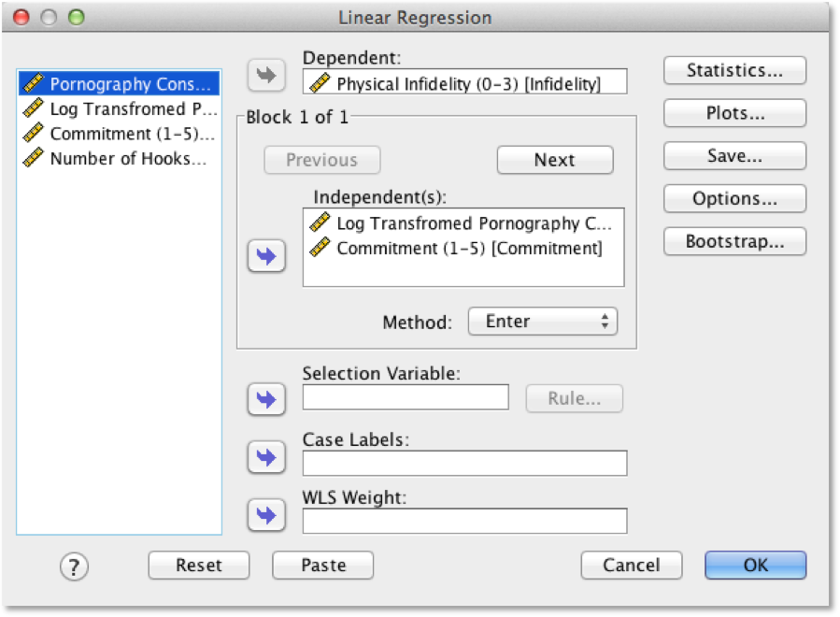
Task: Run the regression with OK
Action: click(755, 565)
